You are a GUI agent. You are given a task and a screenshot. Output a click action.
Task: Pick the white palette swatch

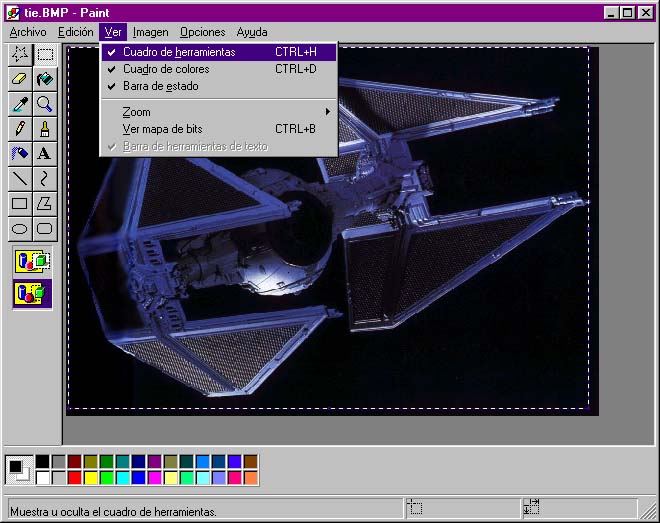(x=43, y=478)
